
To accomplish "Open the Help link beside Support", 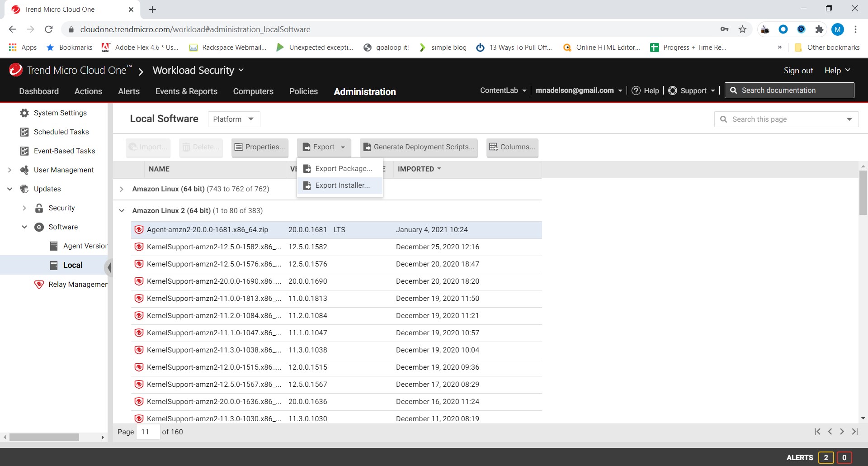I will [645, 90].
